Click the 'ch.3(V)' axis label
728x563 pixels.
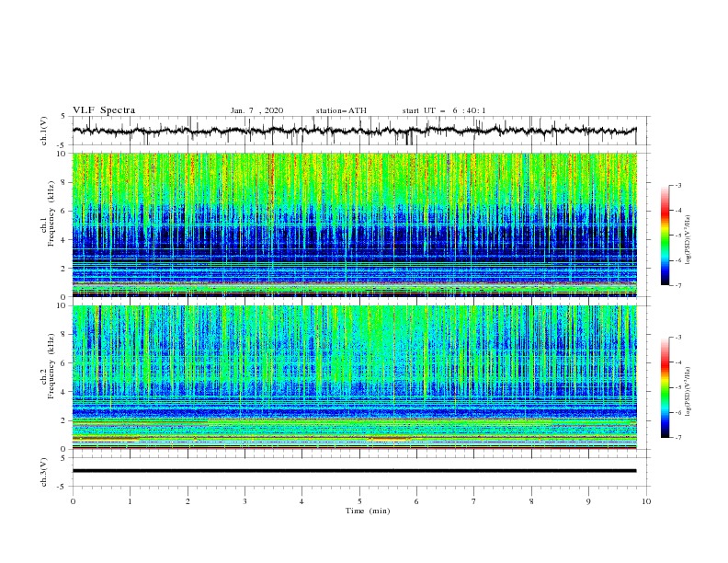click(x=44, y=472)
